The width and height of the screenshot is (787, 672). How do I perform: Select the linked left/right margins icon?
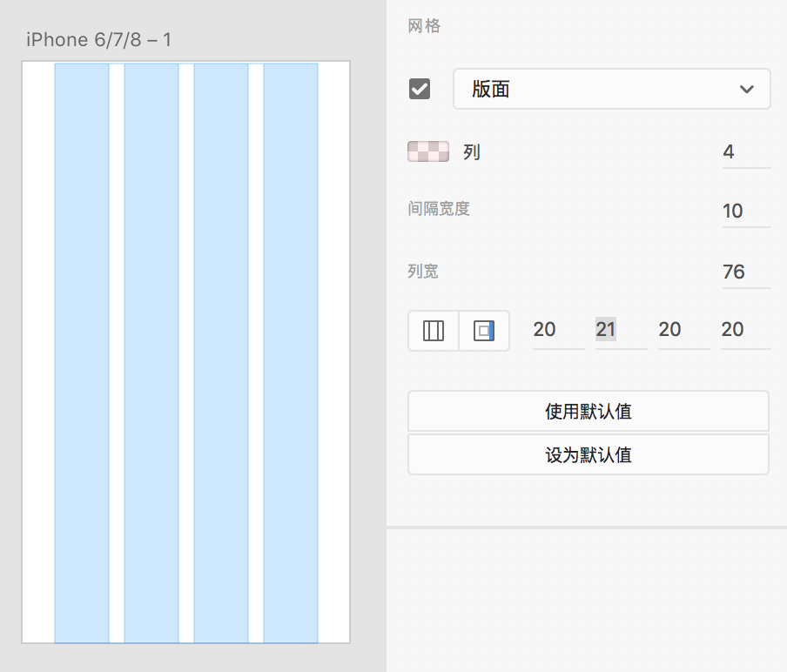434,331
